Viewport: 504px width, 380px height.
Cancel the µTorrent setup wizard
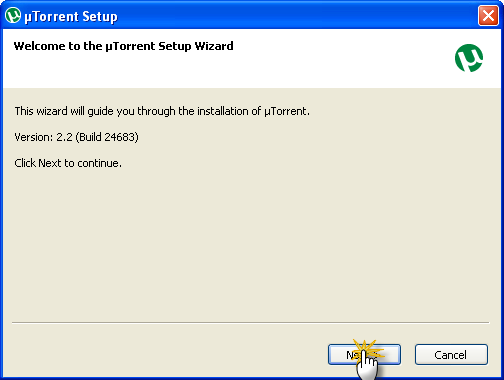coord(451,354)
